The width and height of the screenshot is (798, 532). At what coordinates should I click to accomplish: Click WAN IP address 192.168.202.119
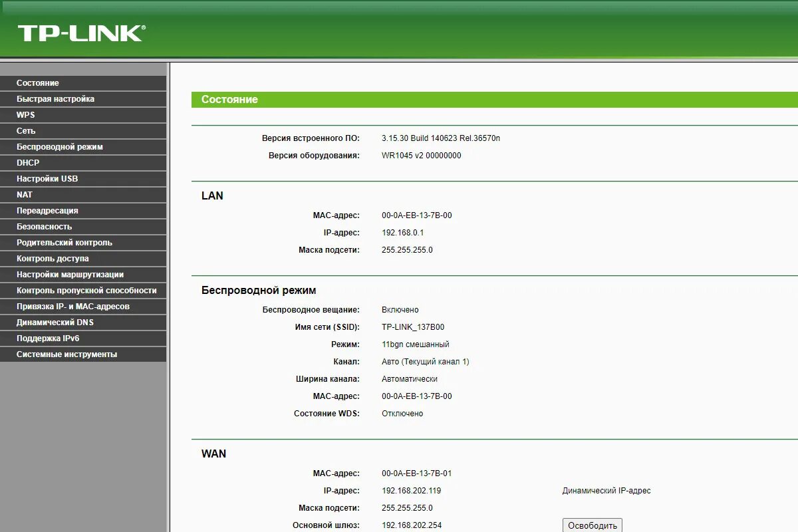[412, 491]
